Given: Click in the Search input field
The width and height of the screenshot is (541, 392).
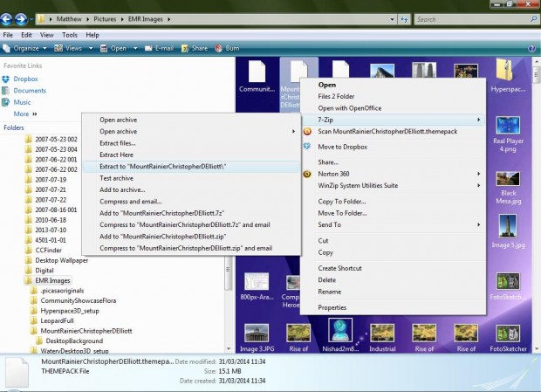Looking at the screenshot, I should [x=472, y=19].
